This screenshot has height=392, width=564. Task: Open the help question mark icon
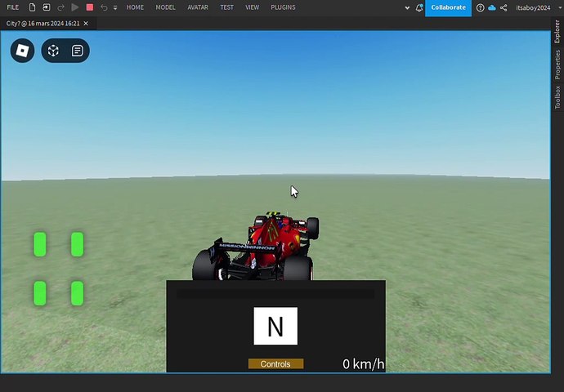480,7
